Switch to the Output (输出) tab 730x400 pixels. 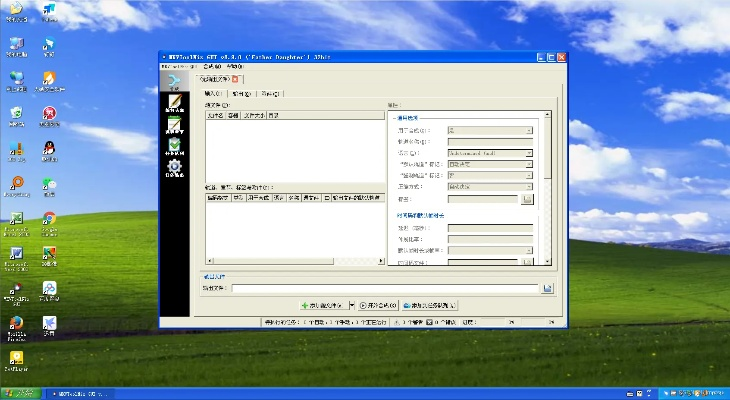pos(241,93)
